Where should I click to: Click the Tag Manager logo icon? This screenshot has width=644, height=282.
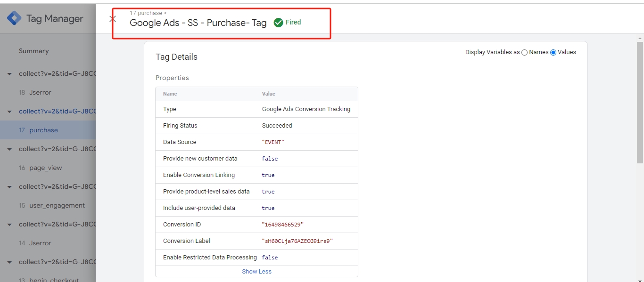[x=14, y=18]
